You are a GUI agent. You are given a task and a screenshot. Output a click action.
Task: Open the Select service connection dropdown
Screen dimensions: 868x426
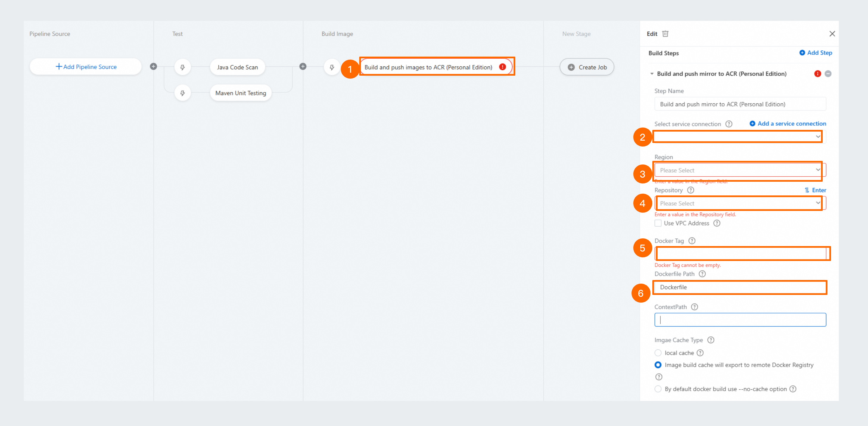pyautogui.click(x=737, y=136)
